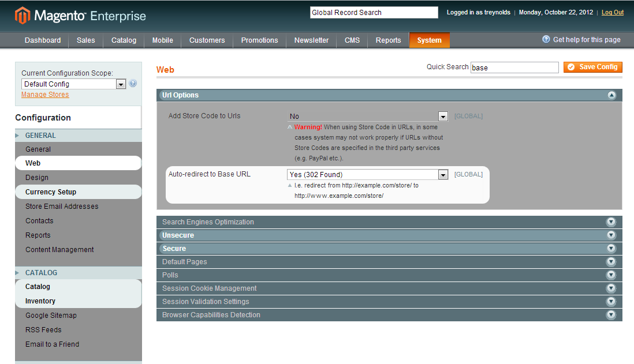Click the help icon near Get help
634x364 pixels.
(546, 39)
